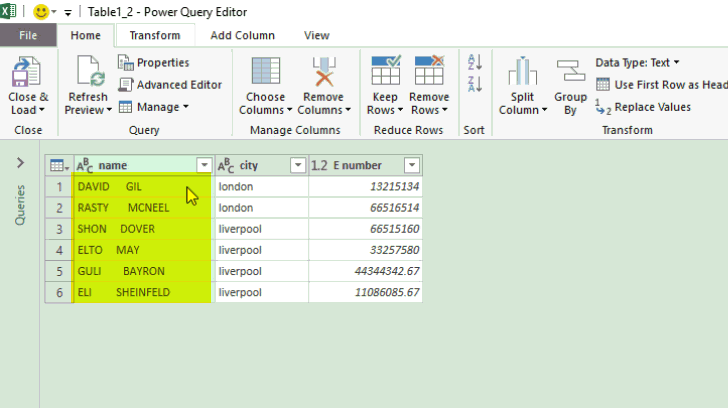The height and width of the screenshot is (408, 728).
Task: Open the Quick Access Toolbar customize dropdown
Action: [68, 13]
